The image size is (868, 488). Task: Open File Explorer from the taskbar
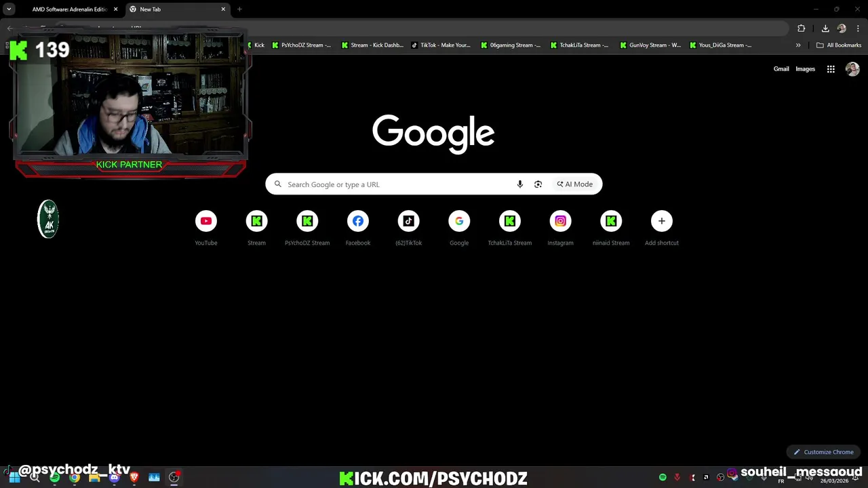pos(94,477)
